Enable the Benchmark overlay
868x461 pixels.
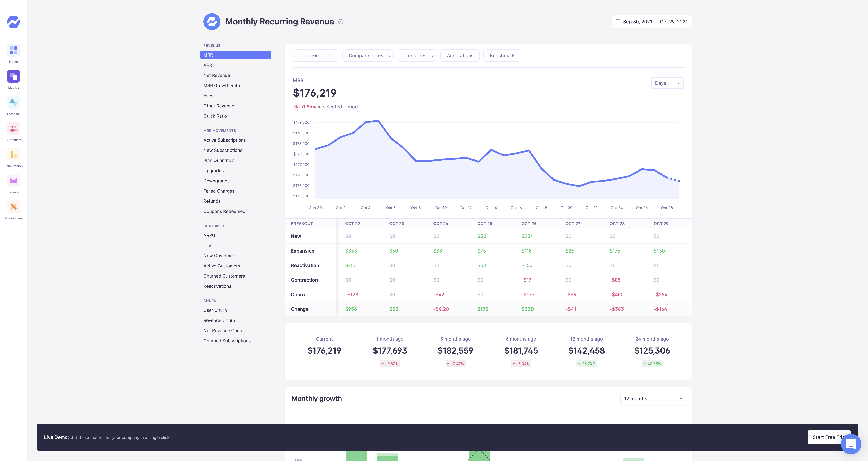coord(502,56)
